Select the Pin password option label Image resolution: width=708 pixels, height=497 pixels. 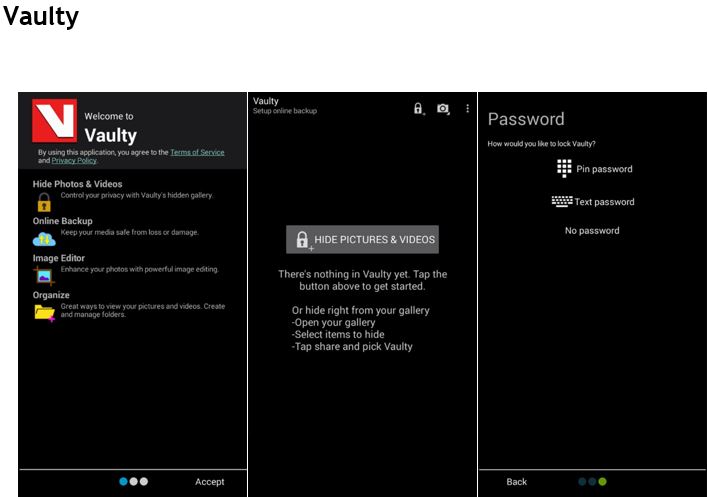pos(604,169)
